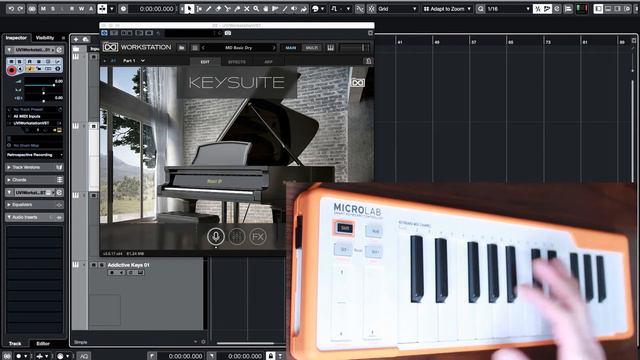
Task: Toggle the Workstation keyboard display icon
Action: [330, 48]
